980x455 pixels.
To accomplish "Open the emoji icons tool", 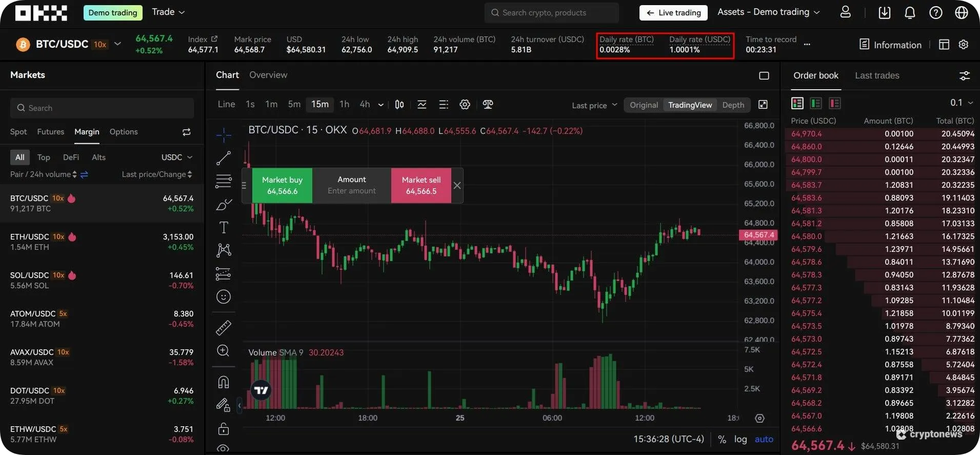I will click(x=224, y=296).
